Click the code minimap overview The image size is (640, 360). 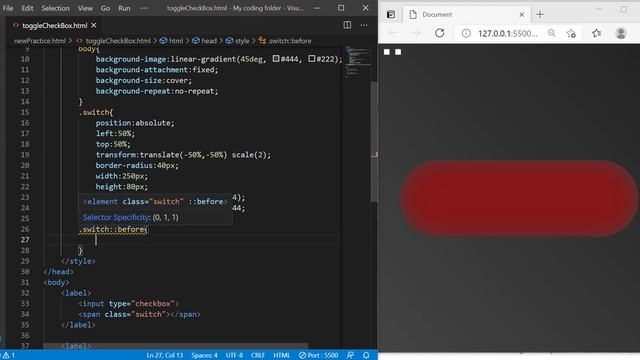(357, 61)
